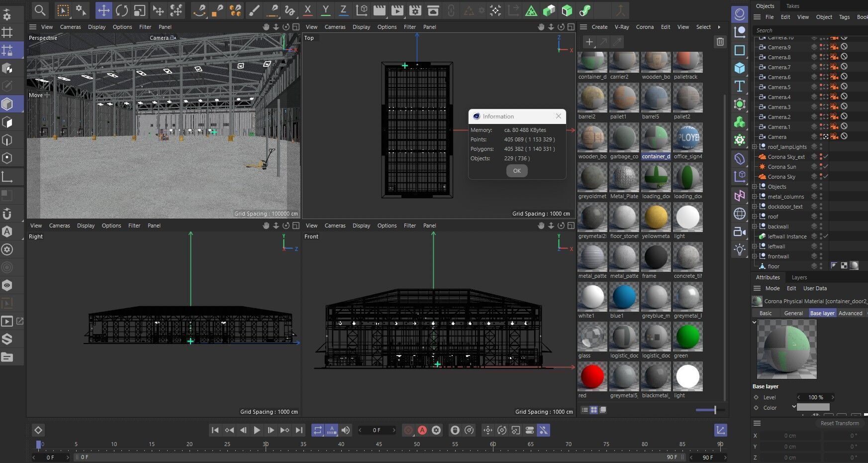The width and height of the screenshot is (868, 463).
Task: Expand the frontwall group
Action: point(755,256)
